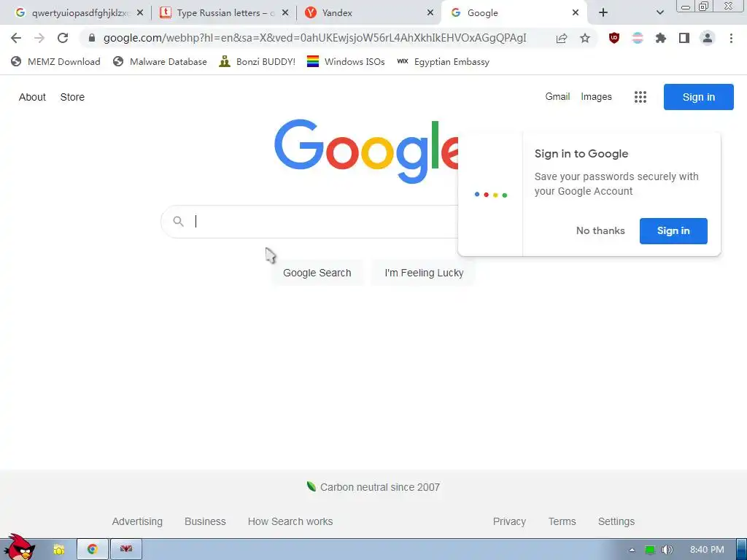Click the About link
747x560 pixels.
[x=32, y=97]
